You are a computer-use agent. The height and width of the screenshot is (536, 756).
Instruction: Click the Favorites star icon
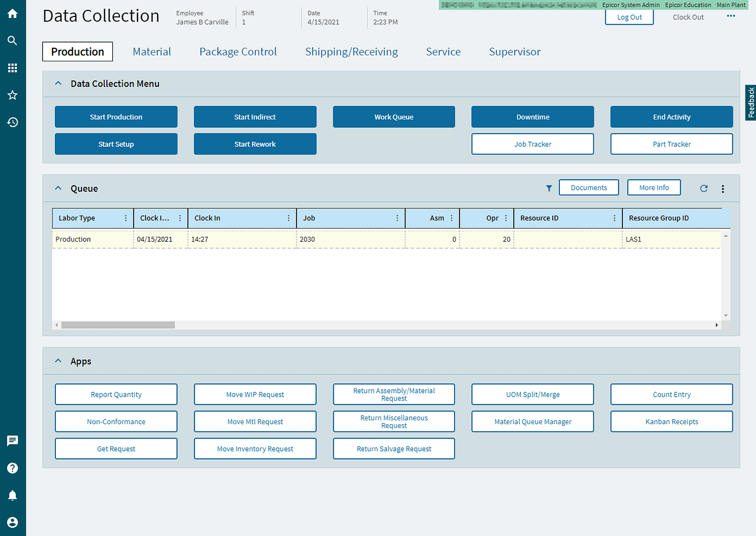(x=12, y=95)
